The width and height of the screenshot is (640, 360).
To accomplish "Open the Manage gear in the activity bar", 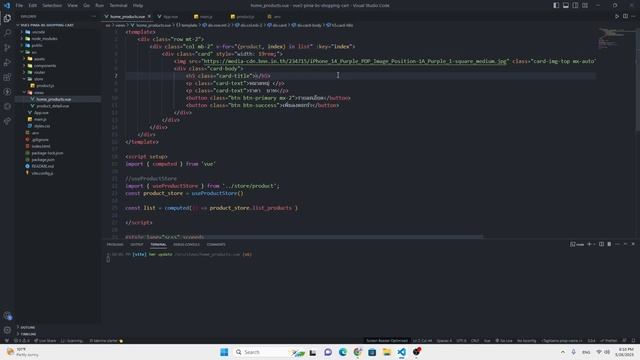I will tap(7, 330).
